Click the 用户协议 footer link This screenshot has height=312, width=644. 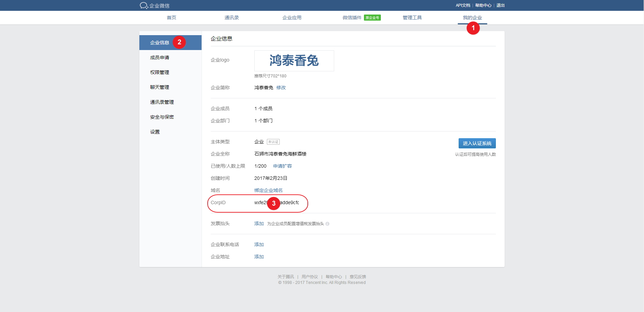pyautogui.click(x=310, y=277)
